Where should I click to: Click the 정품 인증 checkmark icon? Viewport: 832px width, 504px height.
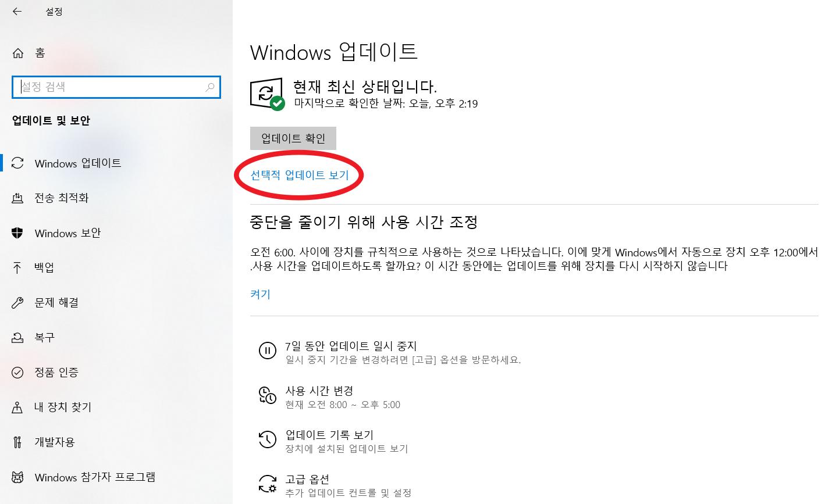17,373
